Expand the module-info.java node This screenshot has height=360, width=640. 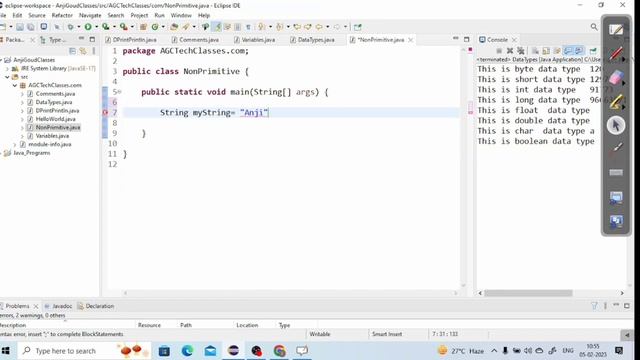pyautogui.click(x=15, y=144)
